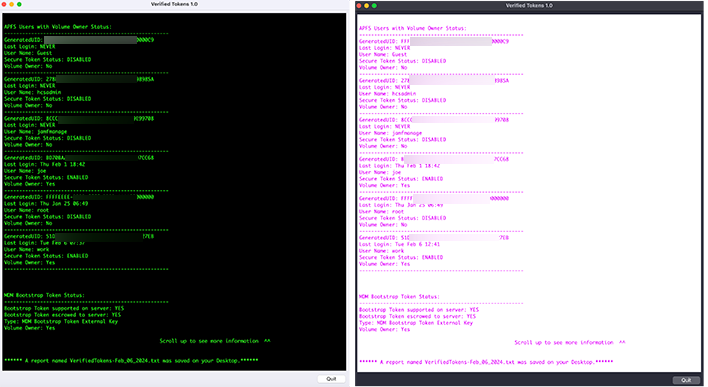Screen dimensions: 708x387
Task: Click magenta GeneratedUID line ending in 7CC68
Action: [434, 159]
